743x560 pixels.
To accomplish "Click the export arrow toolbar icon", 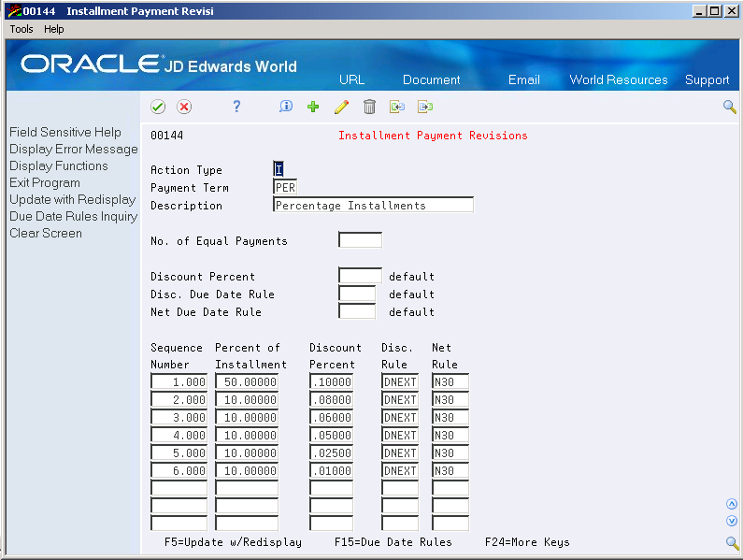I will click(x=425, y=107).
